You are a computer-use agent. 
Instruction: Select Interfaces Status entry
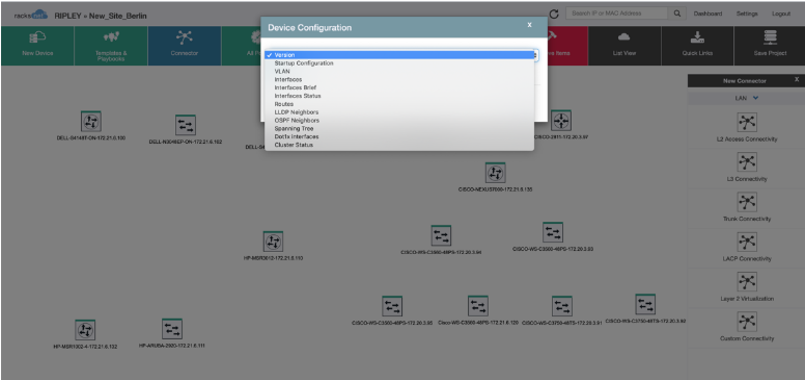pyautogui.click(x=399, y=96)
